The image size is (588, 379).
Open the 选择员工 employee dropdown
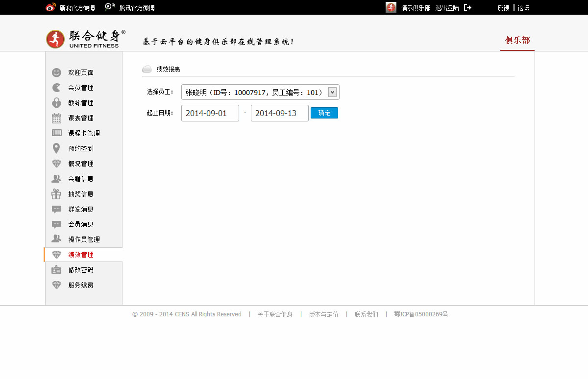[255, 92]
